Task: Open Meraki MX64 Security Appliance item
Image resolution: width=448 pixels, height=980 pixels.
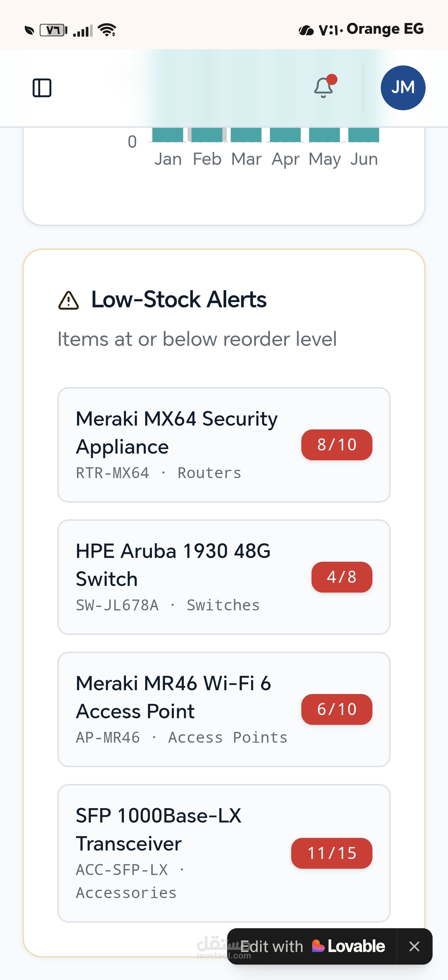Action: pyautogui.click(x=224, y=445)
